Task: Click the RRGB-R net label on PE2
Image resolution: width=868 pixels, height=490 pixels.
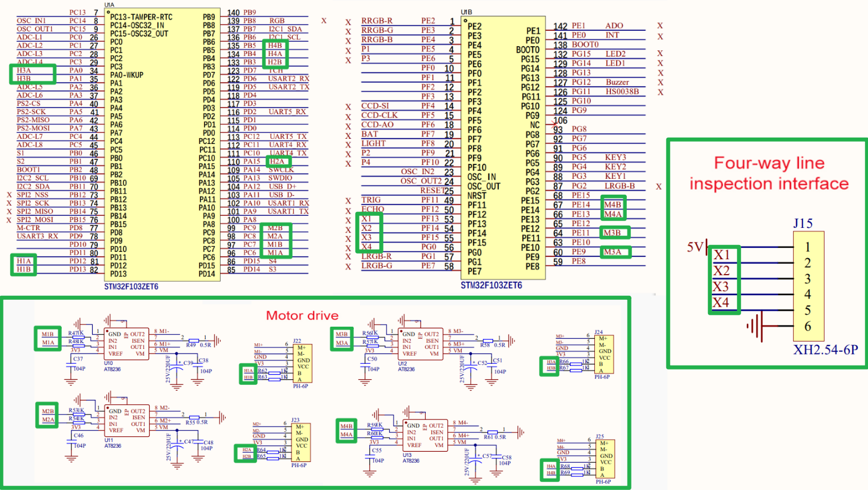Action: coord(377,21)
